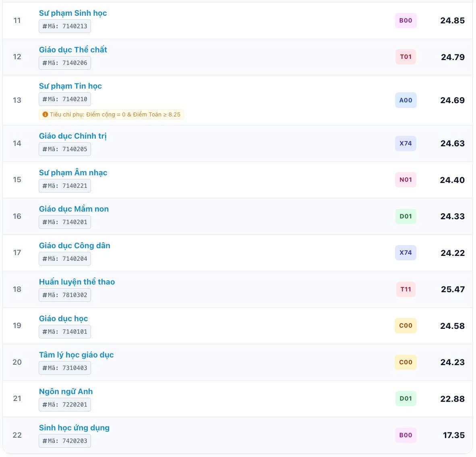Open the Tâm lý học giáo dục link
Image resolution: width=476 pixels, height=457 pixels.
click(76, 355)
